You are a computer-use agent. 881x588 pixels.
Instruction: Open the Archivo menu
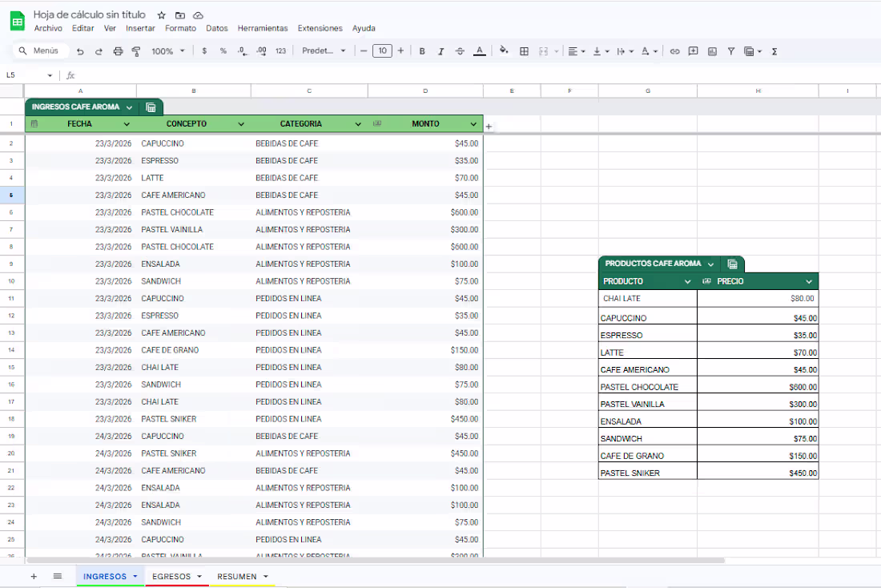48,28
